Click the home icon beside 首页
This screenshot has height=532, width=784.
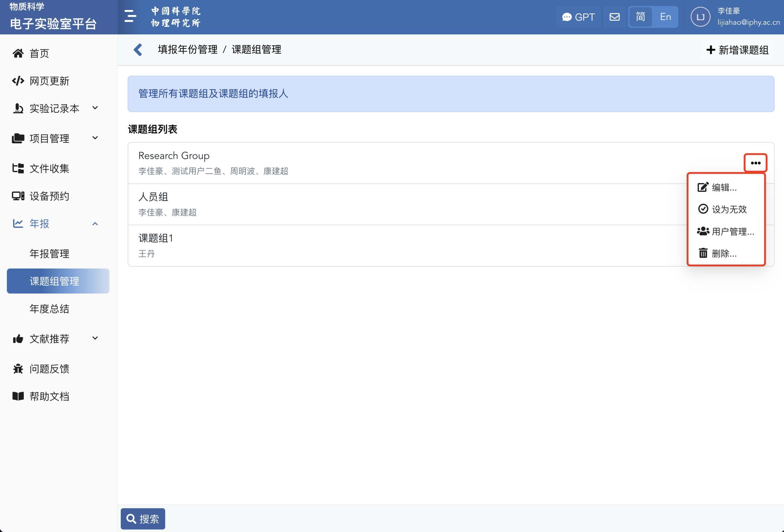click(18, 53)
